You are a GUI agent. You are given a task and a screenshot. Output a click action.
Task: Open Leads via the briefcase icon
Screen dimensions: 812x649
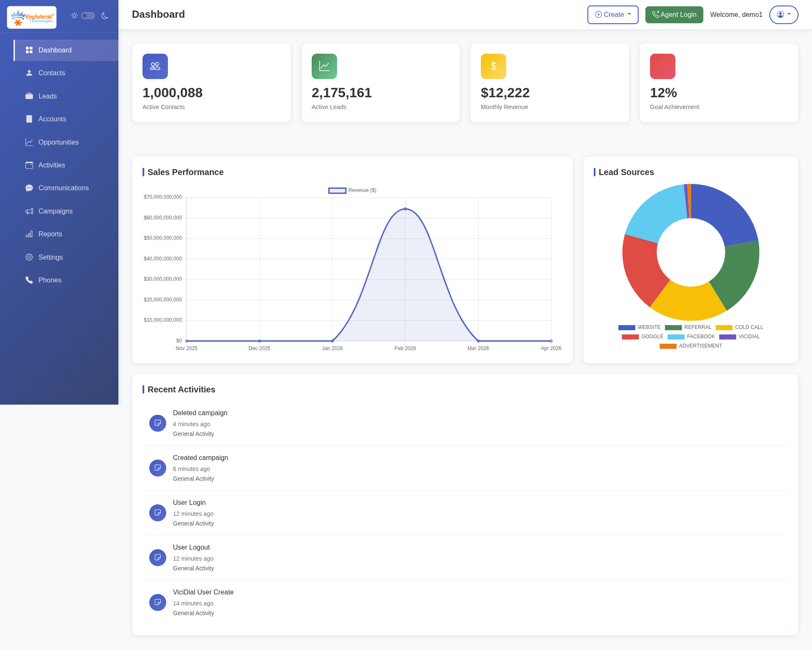[x=29, y=96]
